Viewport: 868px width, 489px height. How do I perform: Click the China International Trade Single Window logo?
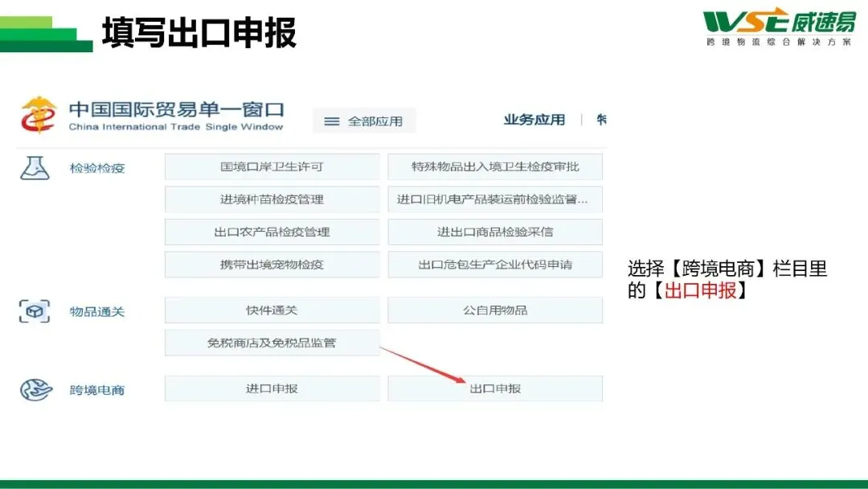point(39,115)
